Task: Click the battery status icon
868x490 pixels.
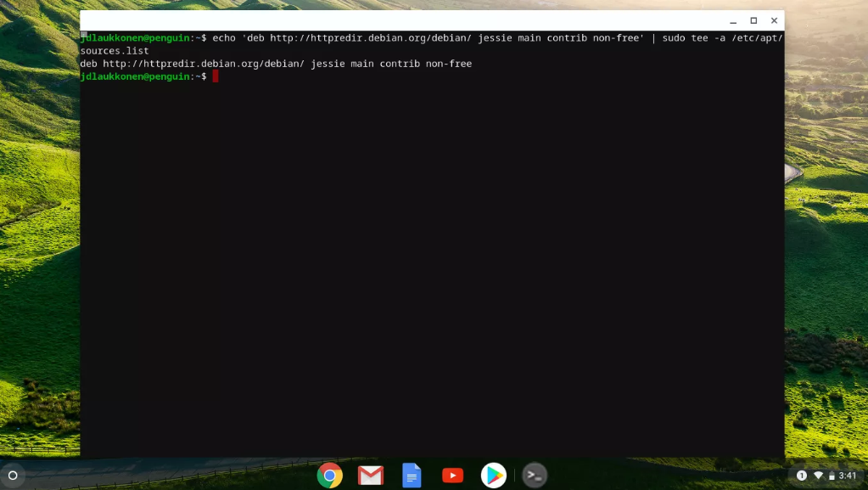Action: (832, 476)
